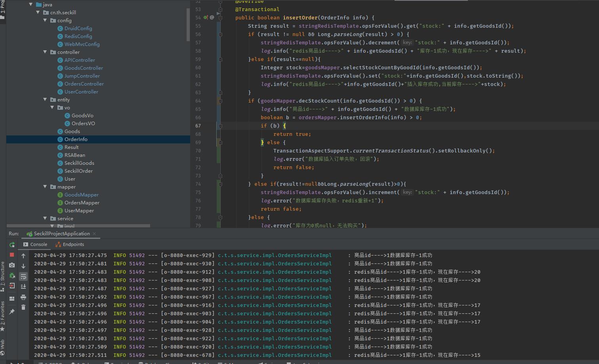The width and height of the screenshot is (599, 364).
Task: Stop the running application with red square
Action: point(12,255)
